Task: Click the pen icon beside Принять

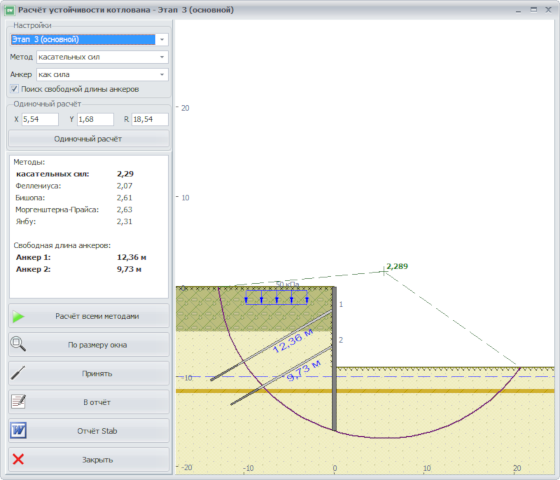Action: [18, 373]
